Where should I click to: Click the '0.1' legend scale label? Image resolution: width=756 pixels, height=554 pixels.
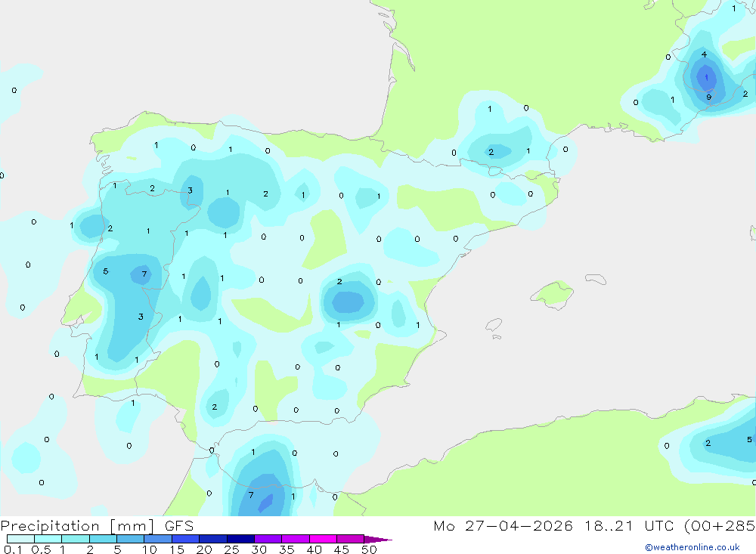click(x=13, y=549)
